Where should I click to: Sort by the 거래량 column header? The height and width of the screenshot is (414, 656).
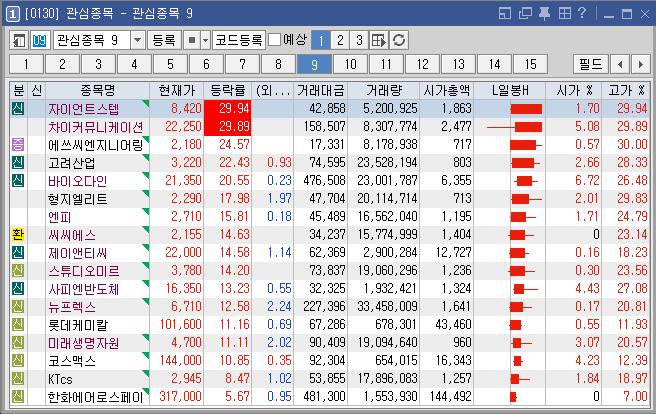(384, 90)
